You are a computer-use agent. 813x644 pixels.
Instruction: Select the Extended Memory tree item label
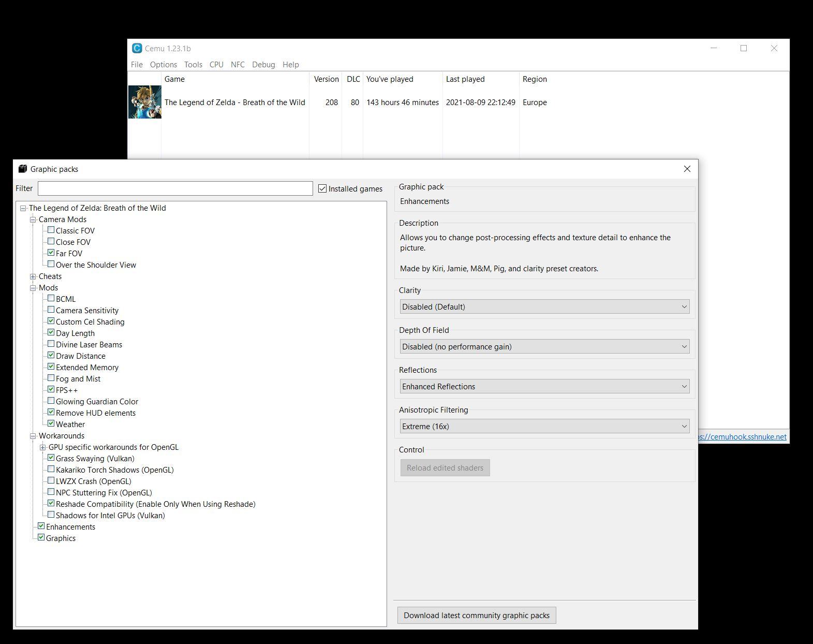click(x=87, y=368)
